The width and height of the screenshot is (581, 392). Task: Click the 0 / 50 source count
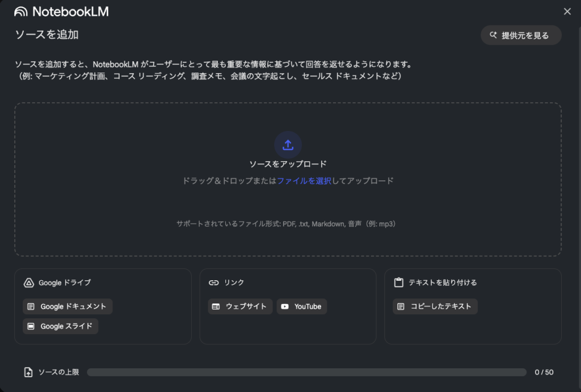pyautogui.click(x=544, y=372)
